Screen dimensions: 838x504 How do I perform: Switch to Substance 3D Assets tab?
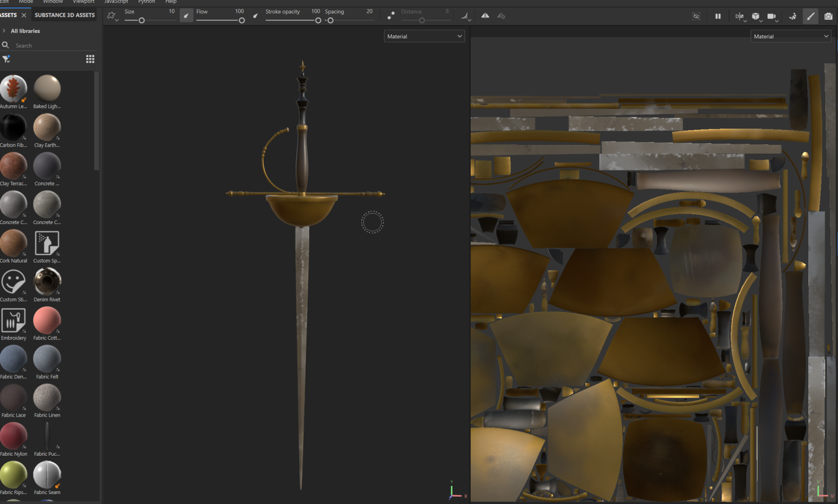click(65, 15)
